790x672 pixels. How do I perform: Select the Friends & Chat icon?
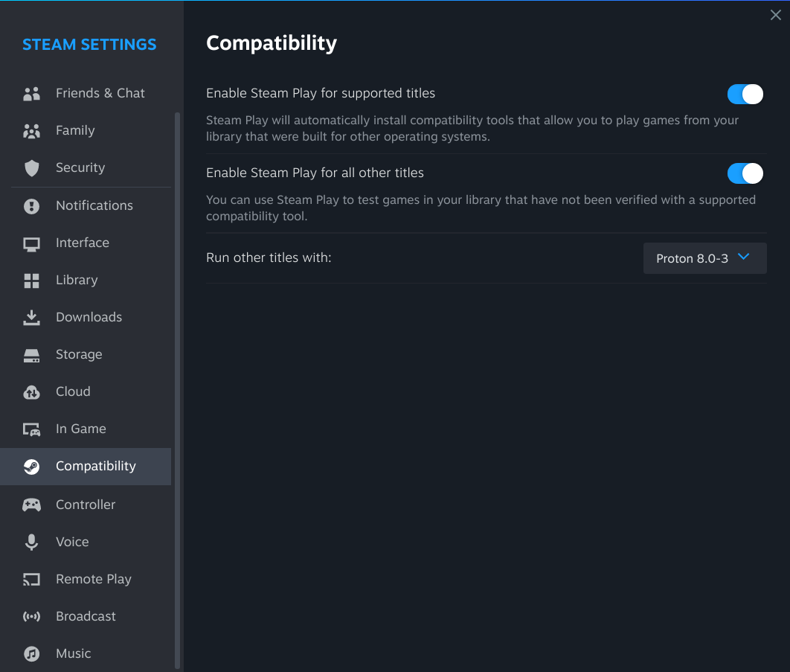(x=31, y=93)
